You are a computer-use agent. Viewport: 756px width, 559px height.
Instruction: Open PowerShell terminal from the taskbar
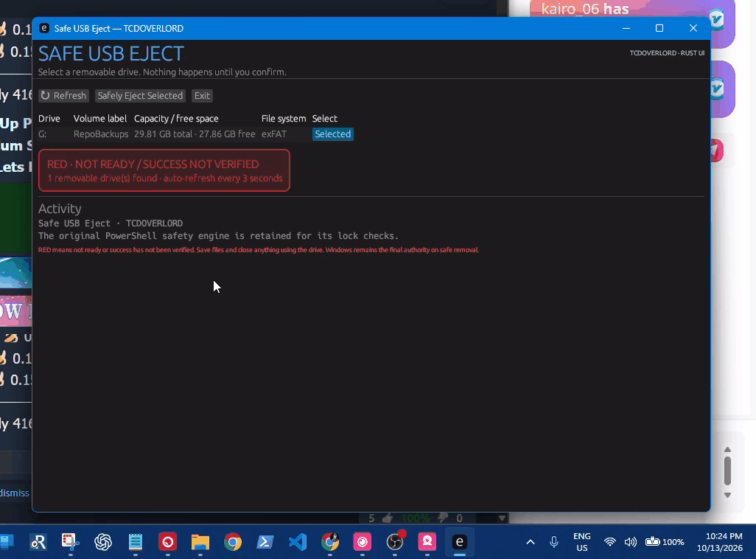(x=265, y=542)
